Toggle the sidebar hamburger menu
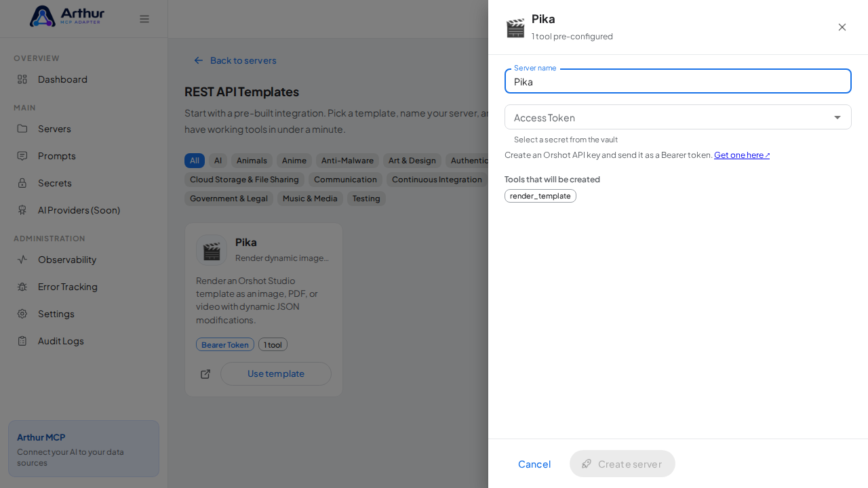The height and width of the screenshot is (488, 868). click(x=144, y=19)
